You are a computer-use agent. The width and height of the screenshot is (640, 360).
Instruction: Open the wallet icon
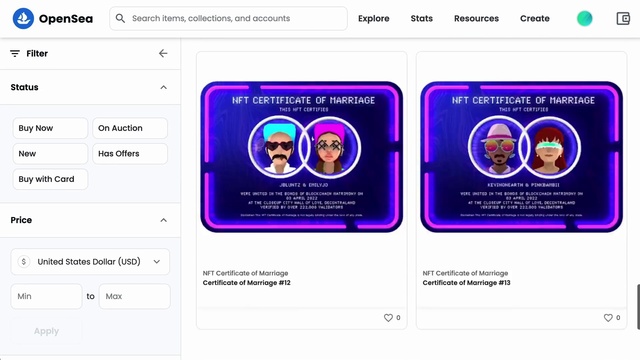623,18
